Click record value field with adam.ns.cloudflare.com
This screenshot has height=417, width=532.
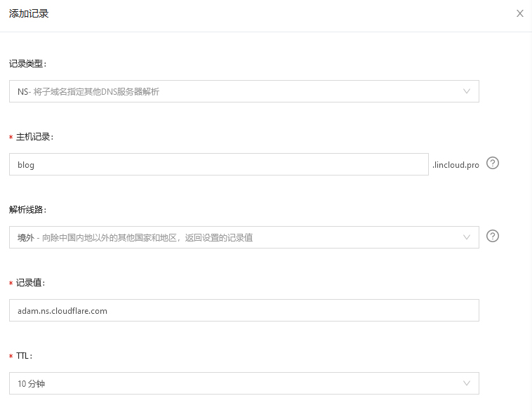[x=244, y=310]
